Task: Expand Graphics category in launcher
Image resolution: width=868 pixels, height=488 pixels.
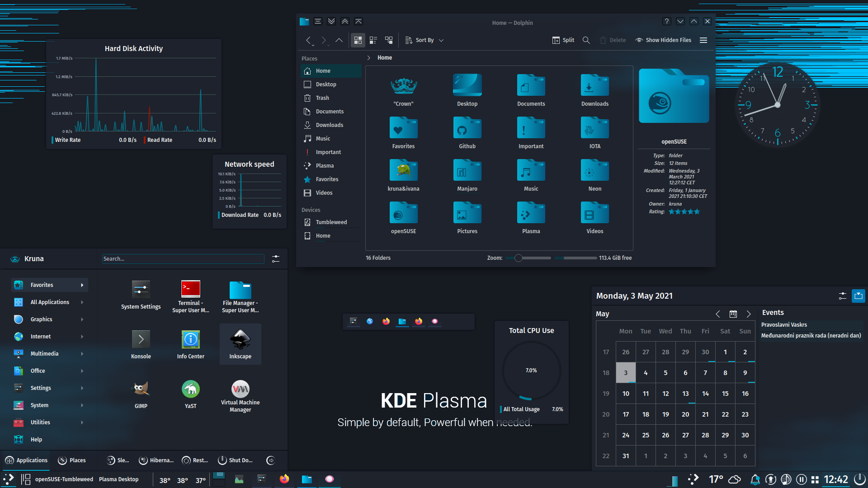Action: [x=50, y=319]
